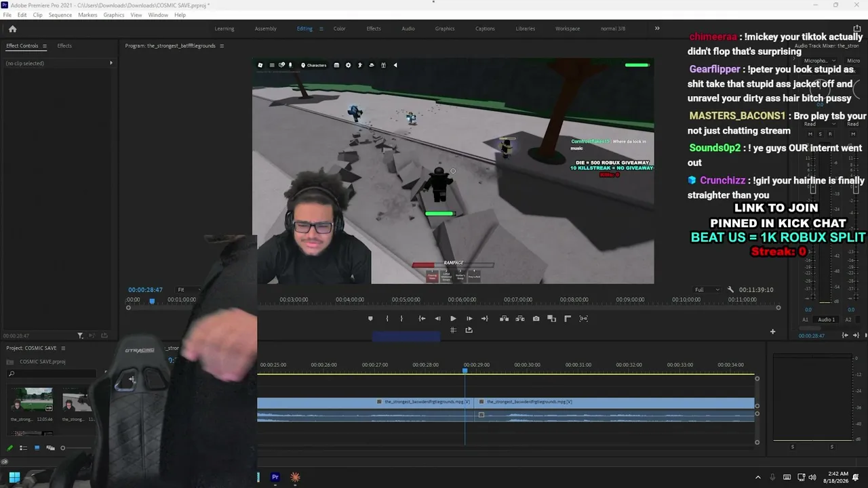Toggle the safe margins grid icon

coord(453,330)
